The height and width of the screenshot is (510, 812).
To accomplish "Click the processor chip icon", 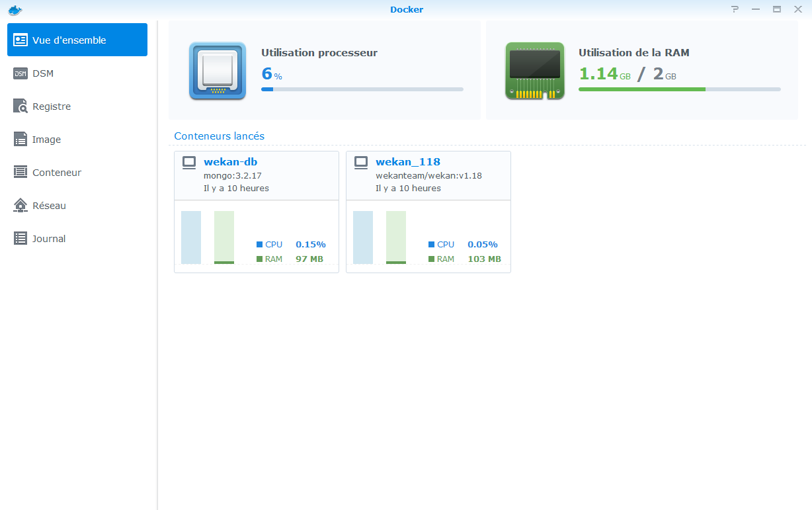I will 218,71.
